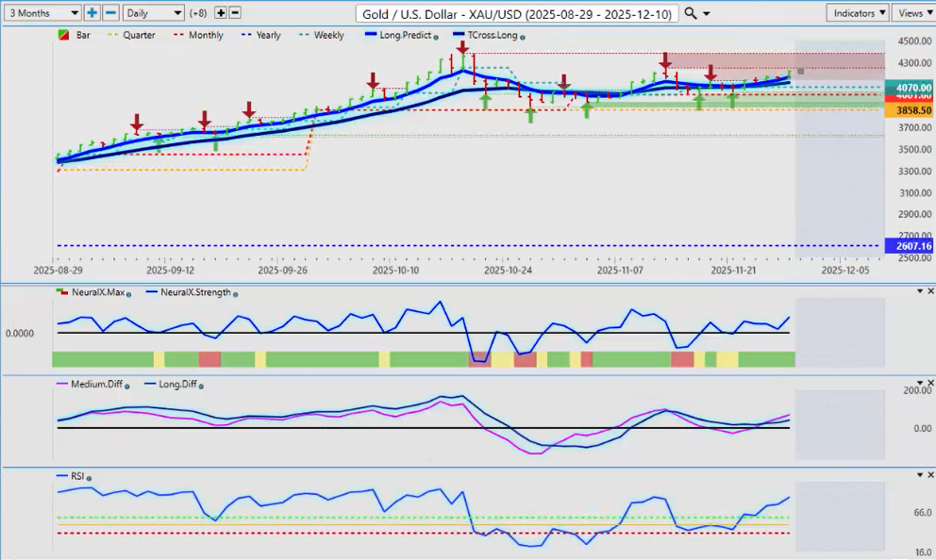This screenshot has width=936, height=560.
Task: Click the magnifying glass search icon
Action: pos(691,13)
